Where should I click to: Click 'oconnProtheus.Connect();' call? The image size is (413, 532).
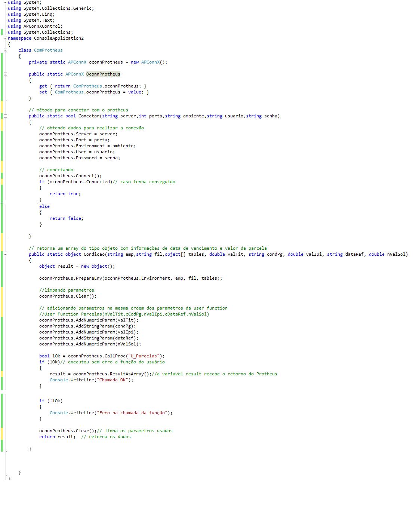point(70,176)
